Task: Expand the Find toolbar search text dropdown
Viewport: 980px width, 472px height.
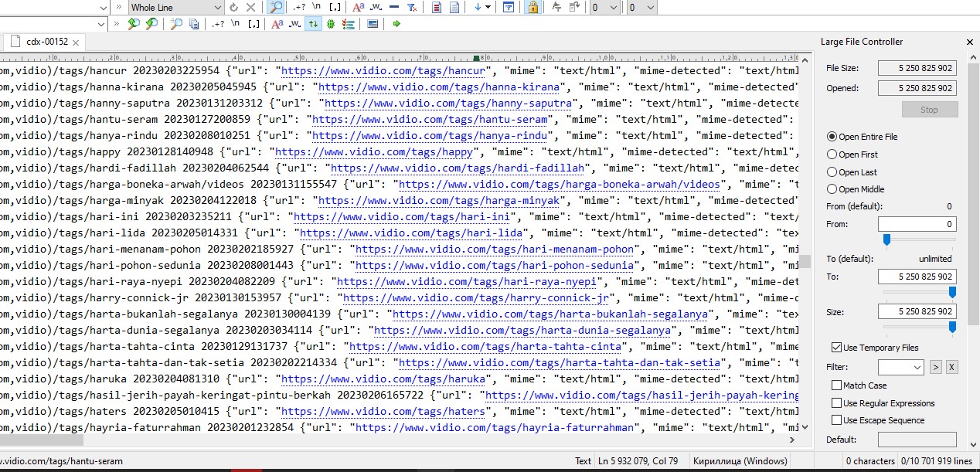Action: click(x=101, y=24)
